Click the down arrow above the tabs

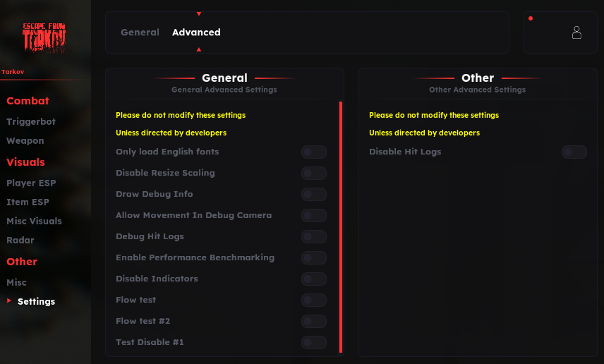coord(199,14)
